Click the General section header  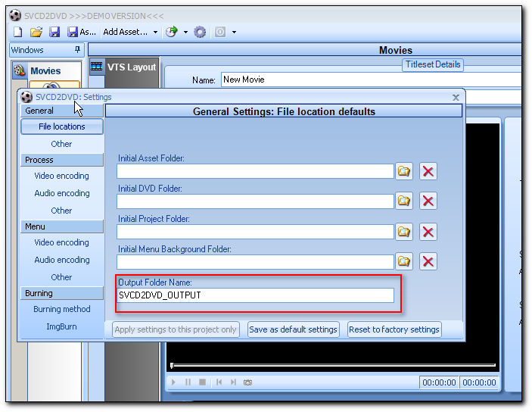62,111
